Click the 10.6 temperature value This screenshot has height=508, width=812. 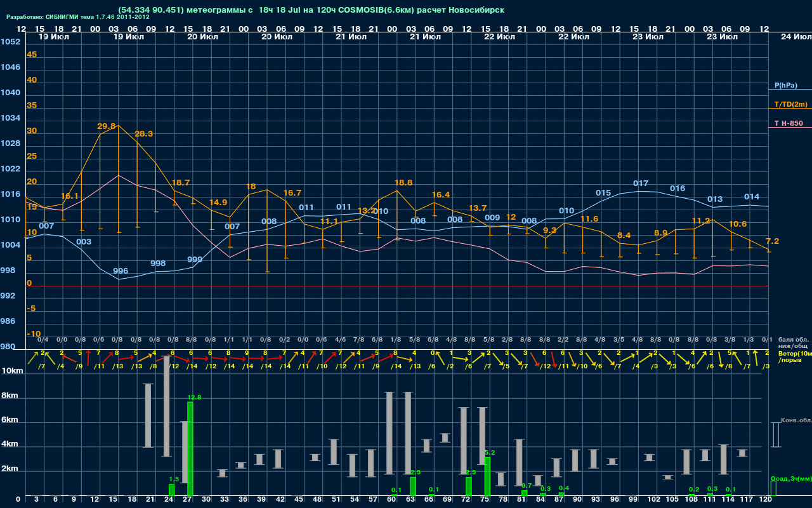(738, 224)
